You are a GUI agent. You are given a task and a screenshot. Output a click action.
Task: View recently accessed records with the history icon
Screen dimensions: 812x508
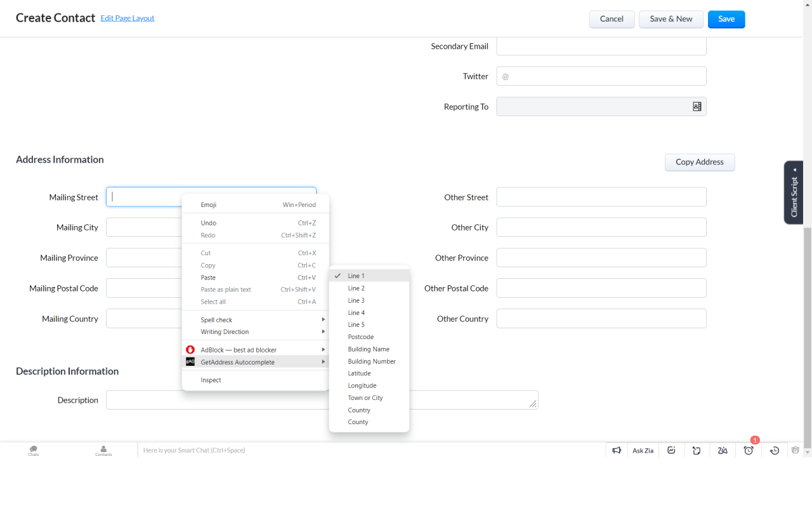coord(774,450)
